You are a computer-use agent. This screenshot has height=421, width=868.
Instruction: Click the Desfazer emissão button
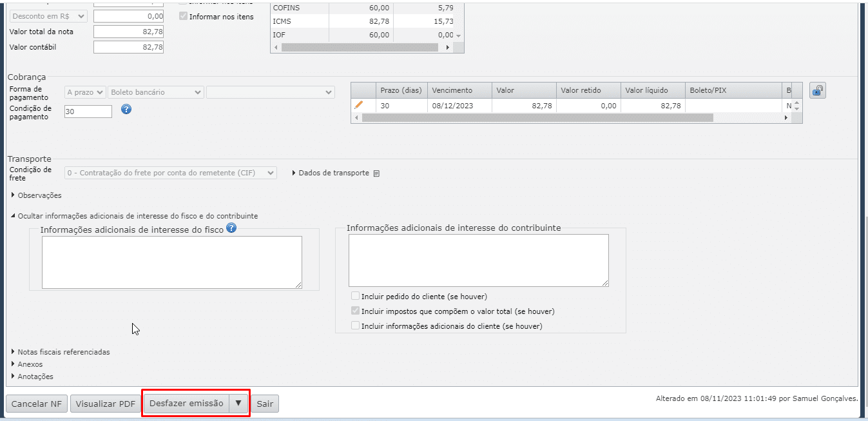tap(186, 403)
